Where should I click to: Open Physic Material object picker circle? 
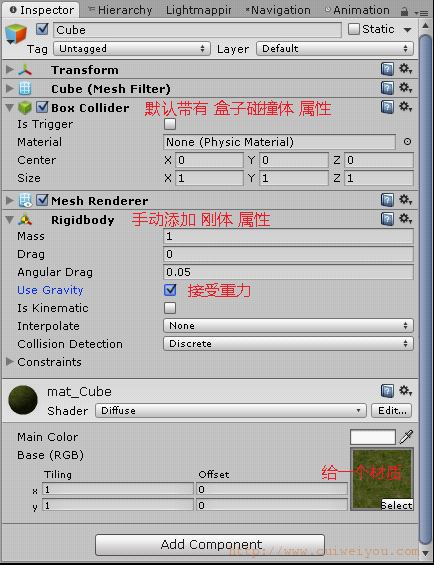coord(407,142)
